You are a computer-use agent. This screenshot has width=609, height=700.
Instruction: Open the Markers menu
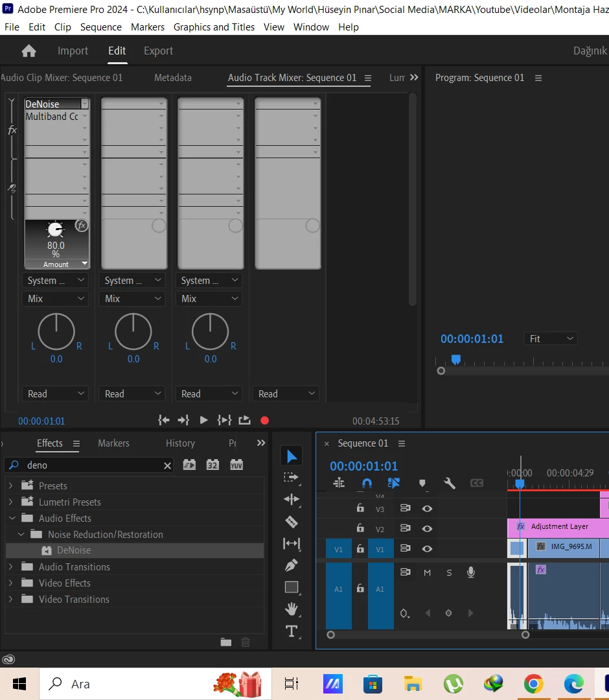[x=148, y=27]
